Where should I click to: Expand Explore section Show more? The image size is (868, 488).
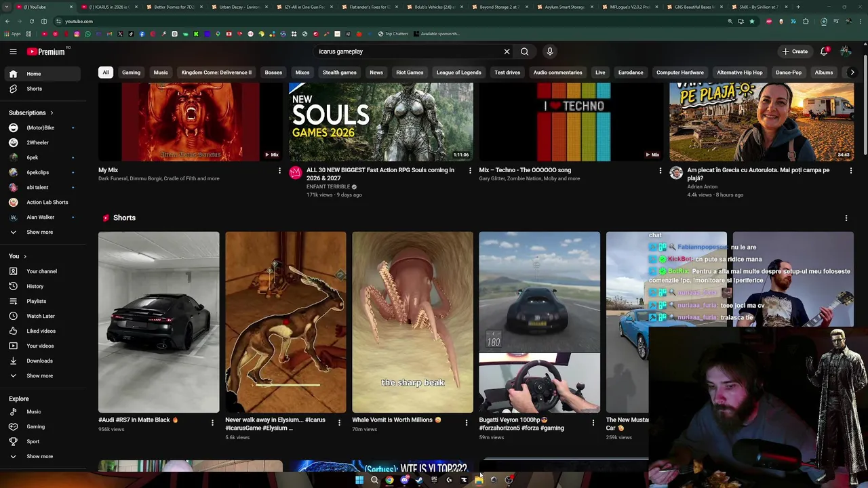[x=43, y=456]
